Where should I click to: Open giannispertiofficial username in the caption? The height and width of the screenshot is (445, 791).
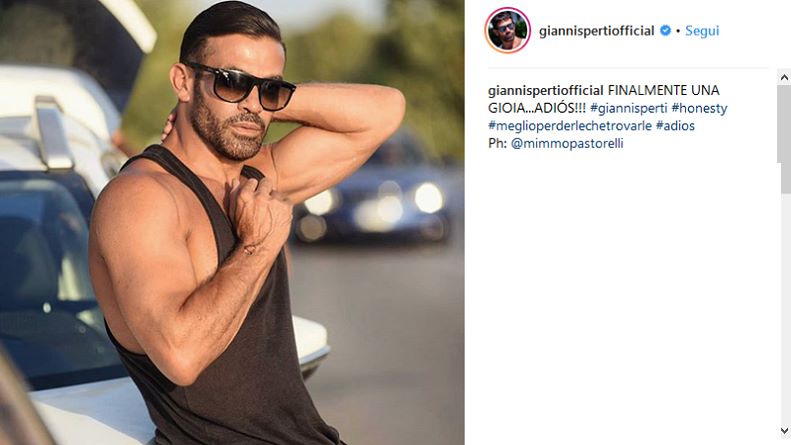(545, 90)
